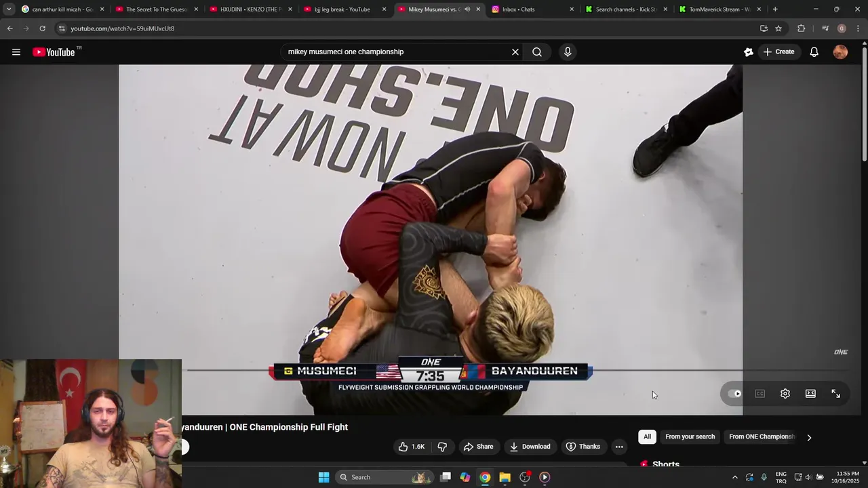The height and width of the screenshot is (488, 868).
Task: Click the sparkle icon beside Create
Action: click(749, 52)
